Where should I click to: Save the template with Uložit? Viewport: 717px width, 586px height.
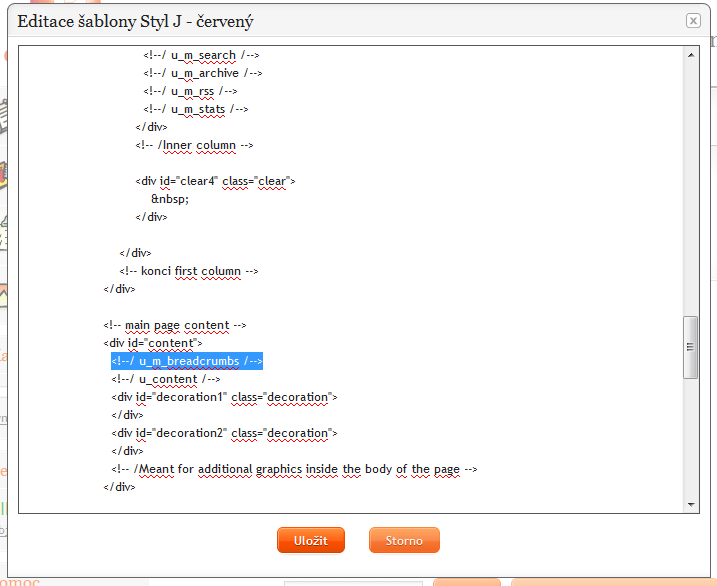[x=310, y=540]
